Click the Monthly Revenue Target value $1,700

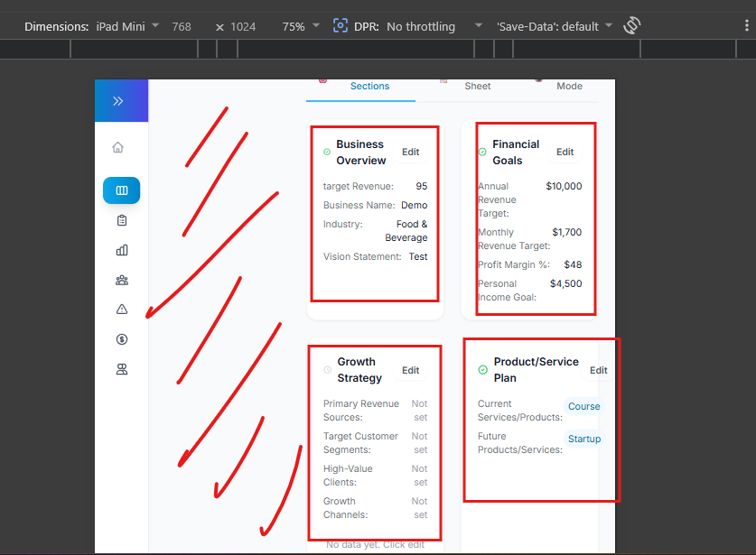pyautogui.click(x=567, y=232)
